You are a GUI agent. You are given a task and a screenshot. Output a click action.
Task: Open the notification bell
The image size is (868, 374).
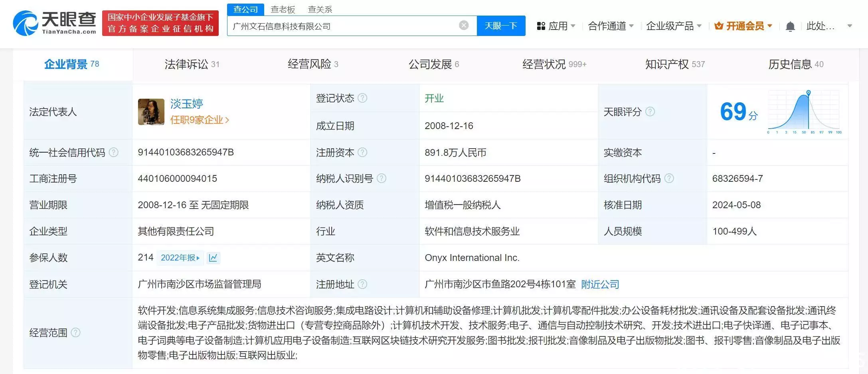pos(790,26)
